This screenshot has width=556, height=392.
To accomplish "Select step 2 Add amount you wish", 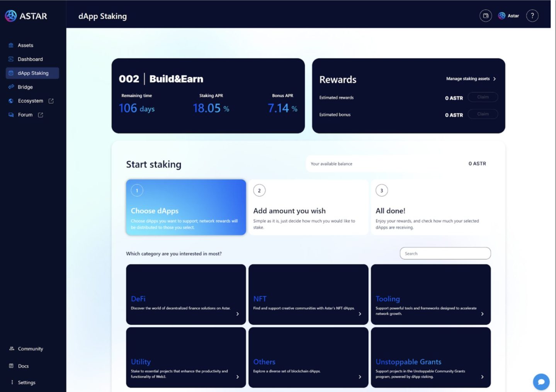I will pos(308,207).
